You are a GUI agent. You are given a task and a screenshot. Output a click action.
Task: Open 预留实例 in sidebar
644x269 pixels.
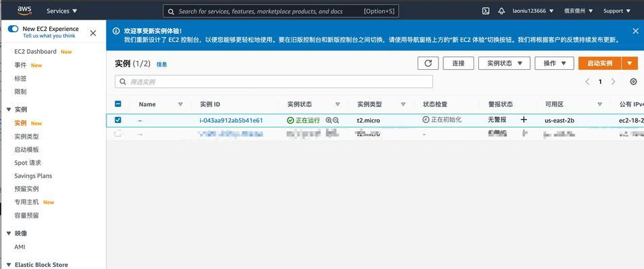(x=26, y=189)
